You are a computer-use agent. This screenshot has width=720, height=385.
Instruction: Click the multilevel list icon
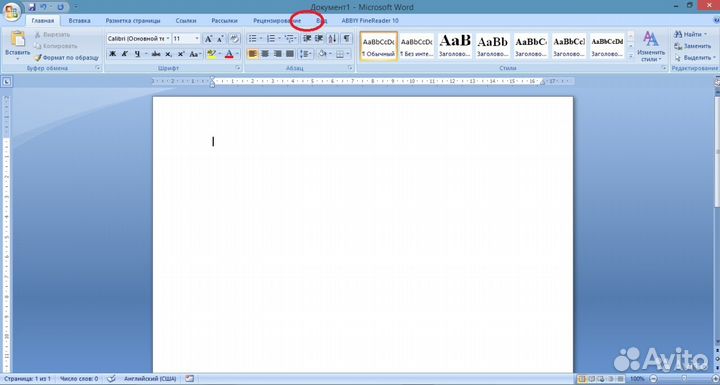pos(289,39)
